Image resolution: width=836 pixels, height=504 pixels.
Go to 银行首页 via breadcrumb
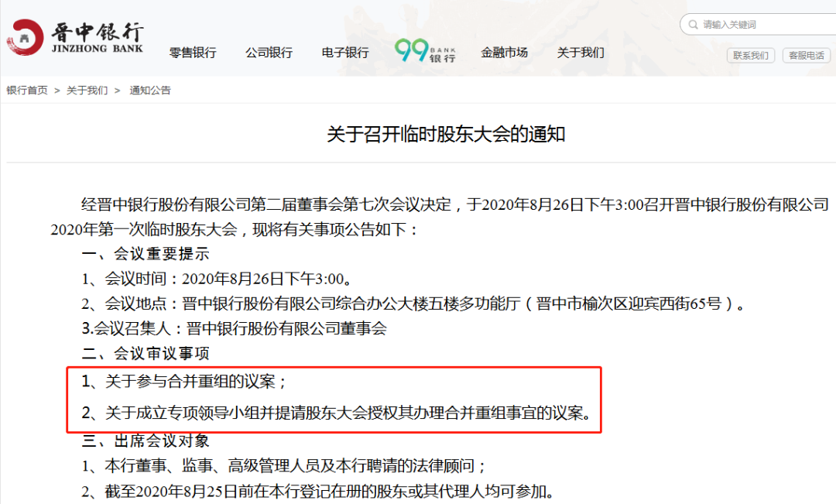tap(27, 91)
